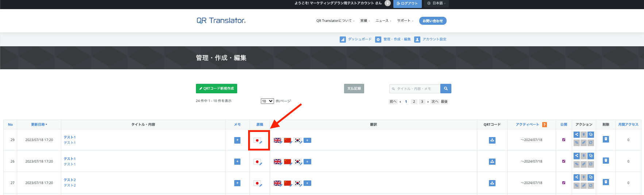Open the Korean translation flag in row 27
This screenshot has width=644, height=195.
(x=298, y=183)
